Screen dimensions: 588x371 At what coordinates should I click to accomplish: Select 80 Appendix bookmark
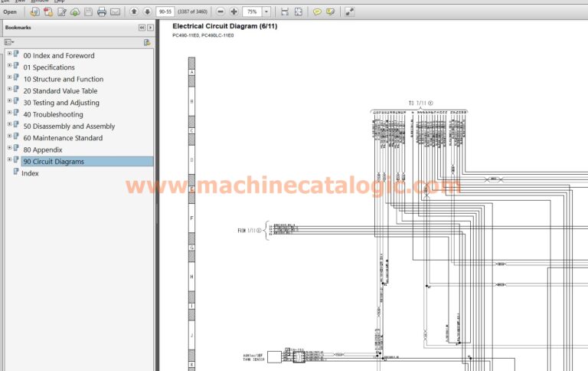[43, 149]
